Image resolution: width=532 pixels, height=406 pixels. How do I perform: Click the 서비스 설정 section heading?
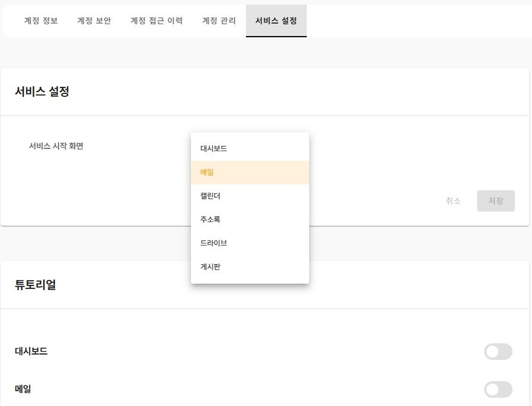click(x=42, y=92)
